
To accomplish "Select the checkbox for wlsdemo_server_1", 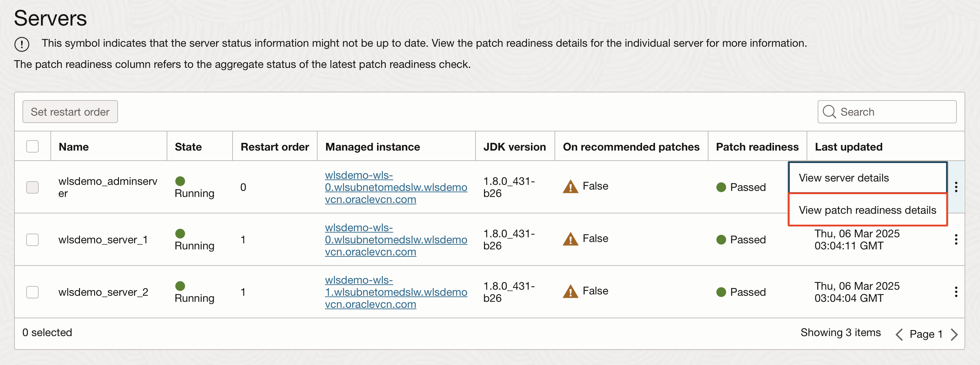I will [x=32, y=239].
